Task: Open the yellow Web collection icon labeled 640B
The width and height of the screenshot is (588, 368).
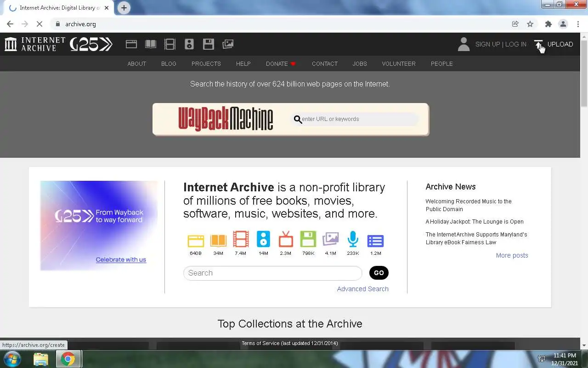Action: coord(196,241)
